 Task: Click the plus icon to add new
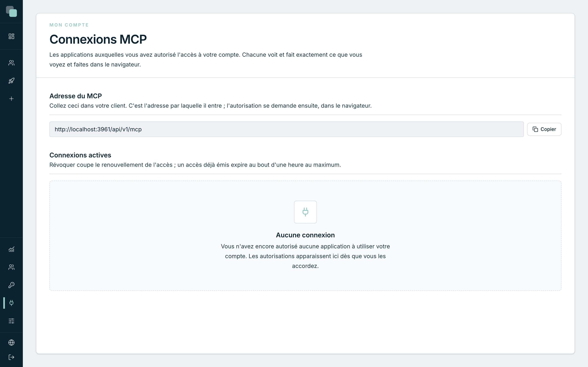click(x=11, y=99)
